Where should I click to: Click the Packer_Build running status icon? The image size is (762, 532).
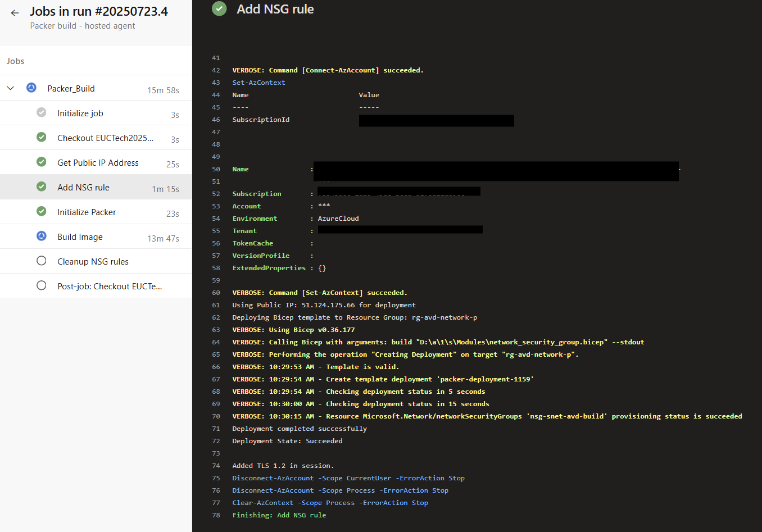click(x=31, y=88)
